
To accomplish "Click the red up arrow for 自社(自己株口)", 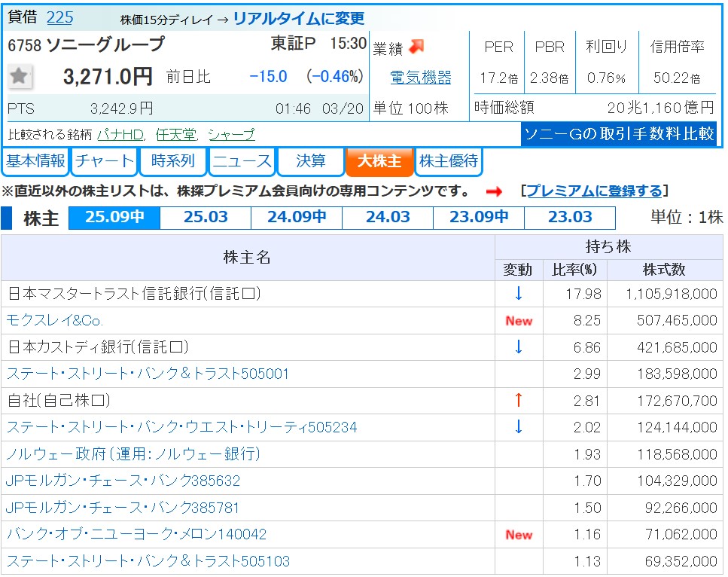I will click(518, 401).
